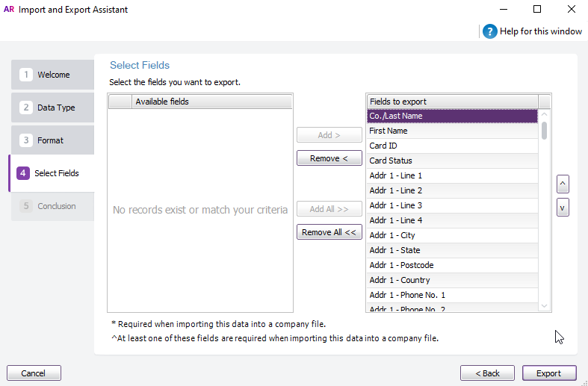Click the AR application icon in title bar
Image resolution: width=588 pixels, height=386 pixels.
[9, 10]
